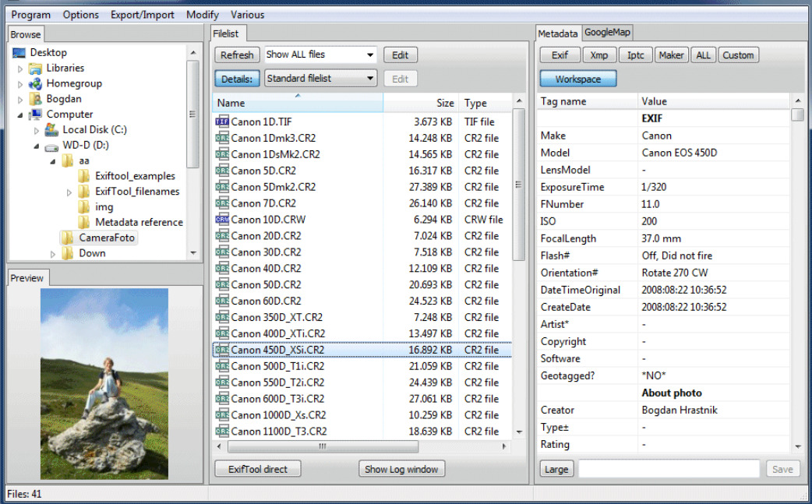The height and width of the screenshot is (504, 812).
Task: Click the CameraFoto folder icon
Action: point(68,238)
